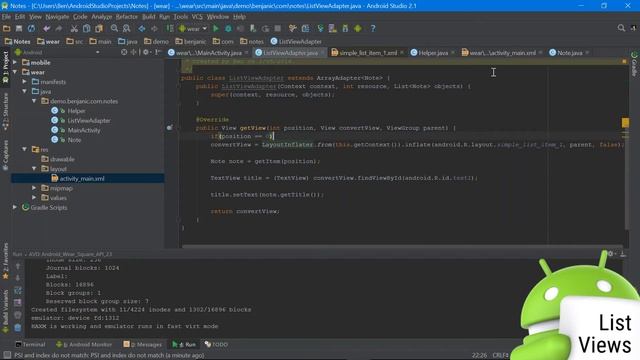This screenshot has height=360, width=640.
Task: Click the Collapse All icon in Project panel
Action: coord(133,52)
